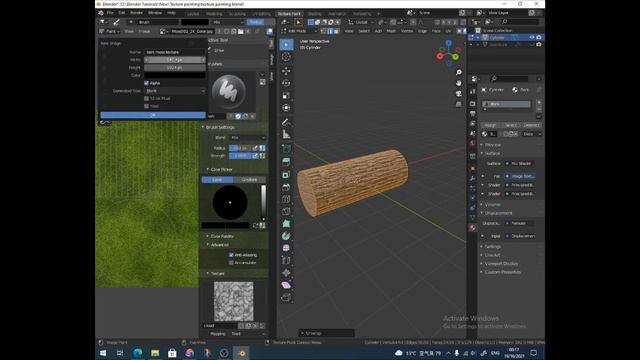Screen dimensions: 640x360
Task: Open the Vertex menu in viewport header
Action: point(407,31)
